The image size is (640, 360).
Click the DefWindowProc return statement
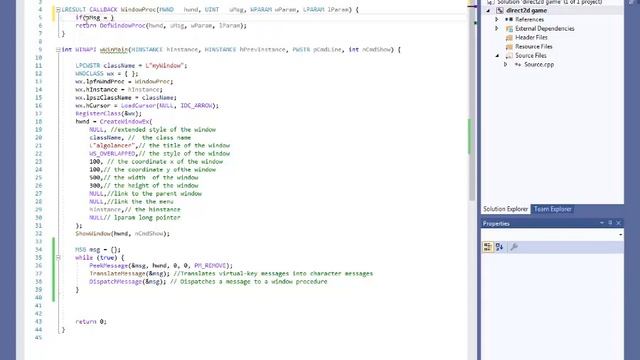[x=161, y=25]
